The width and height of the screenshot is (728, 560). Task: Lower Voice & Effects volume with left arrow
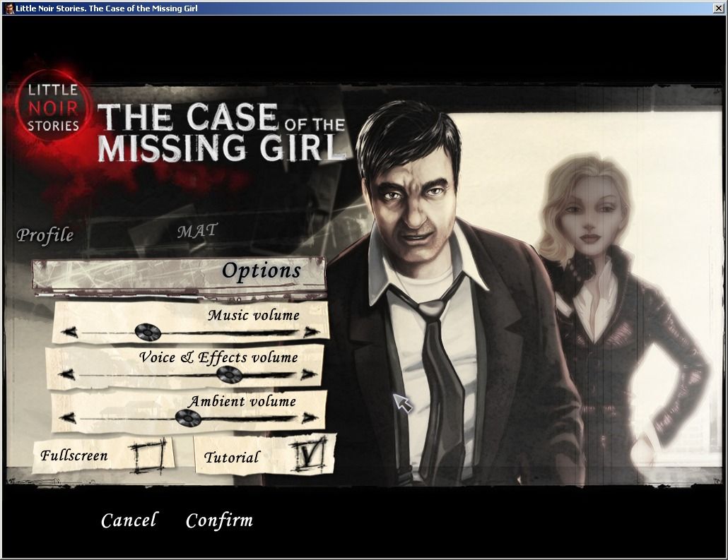tap(66, 374)
